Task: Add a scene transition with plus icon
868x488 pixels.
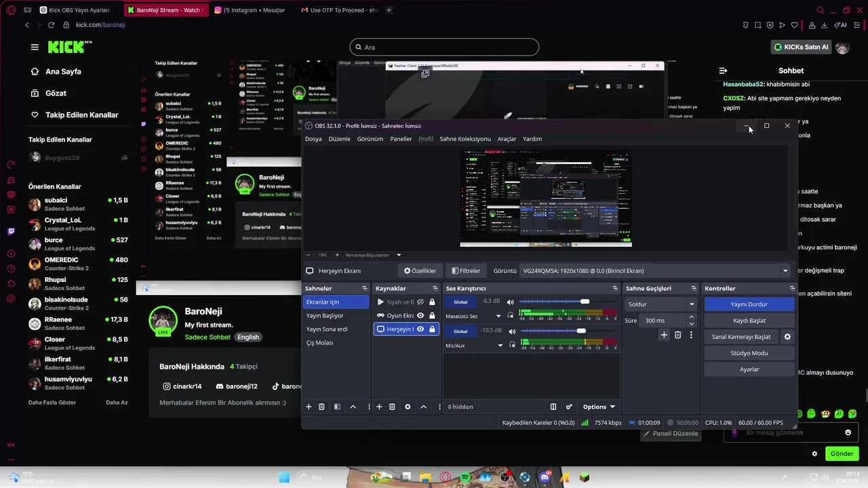Action: click(664, 335)
